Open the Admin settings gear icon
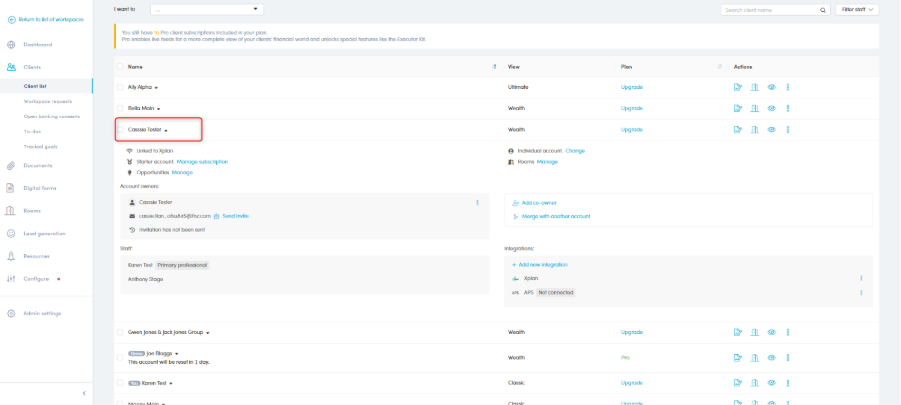The height and width of the screenshot is (405, 901). coord(11,313)
